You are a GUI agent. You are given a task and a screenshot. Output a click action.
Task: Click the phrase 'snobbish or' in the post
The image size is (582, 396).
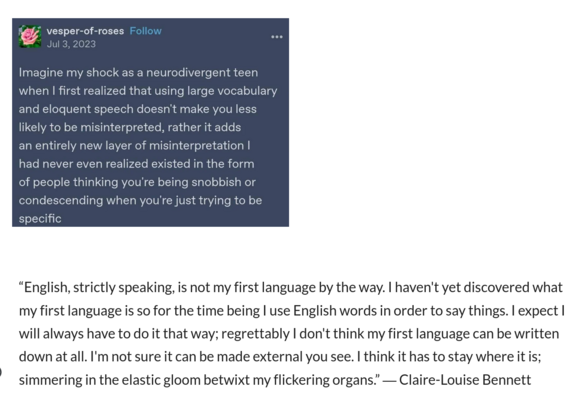pos(224,182)
